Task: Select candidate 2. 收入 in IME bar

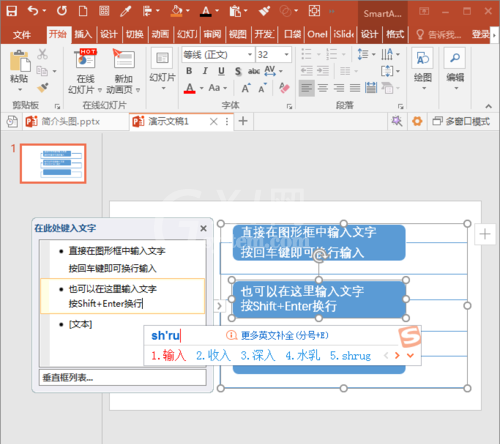Action: (x=213, y=356)
